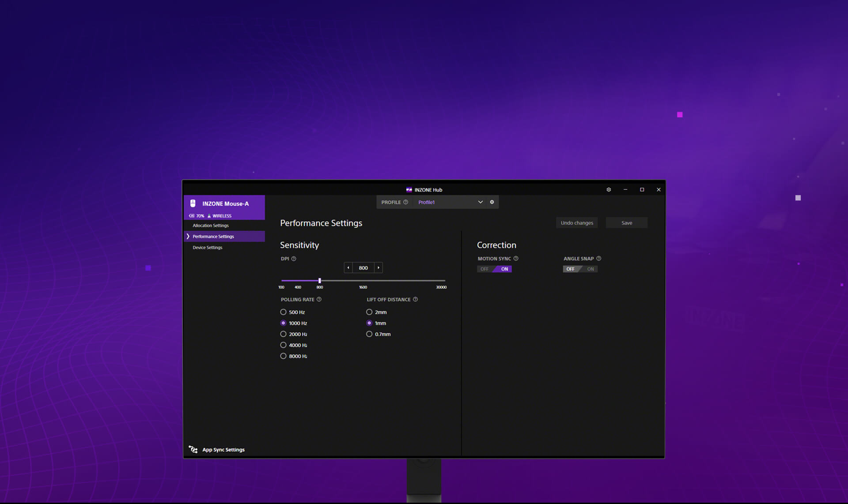Open Device Settings in the sidebar
The image size is (848, 504).
pyautogui.click(x=208, y=248)
